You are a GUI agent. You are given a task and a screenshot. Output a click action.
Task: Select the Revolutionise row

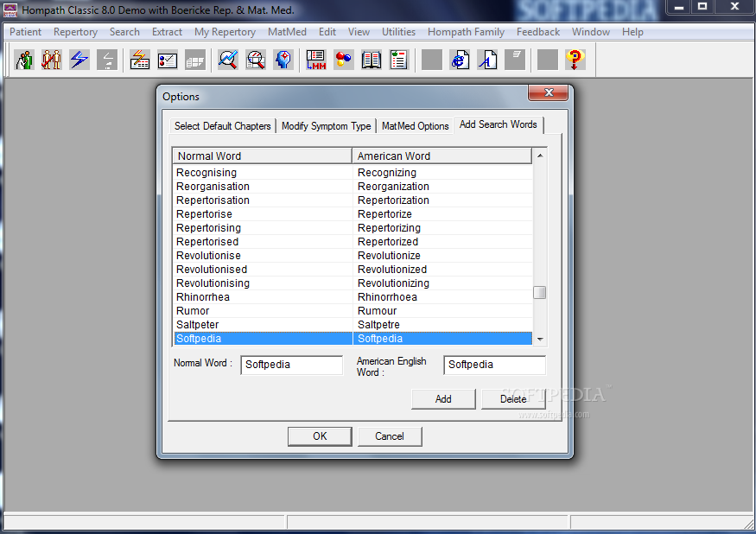coord(353,256)
